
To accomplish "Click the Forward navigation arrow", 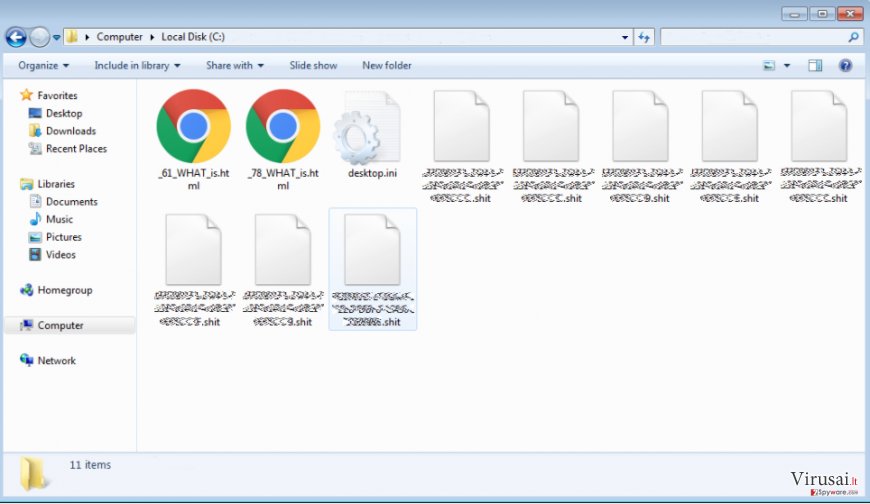I will 39,37.
